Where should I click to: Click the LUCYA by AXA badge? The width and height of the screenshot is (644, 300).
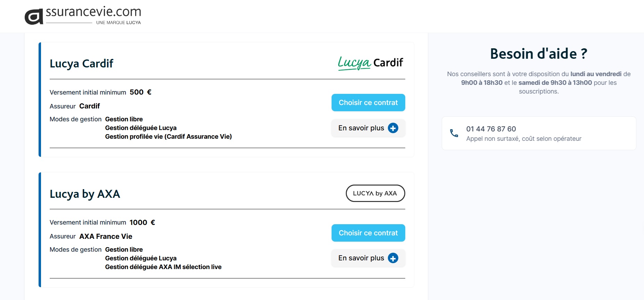tap(375, 193)
